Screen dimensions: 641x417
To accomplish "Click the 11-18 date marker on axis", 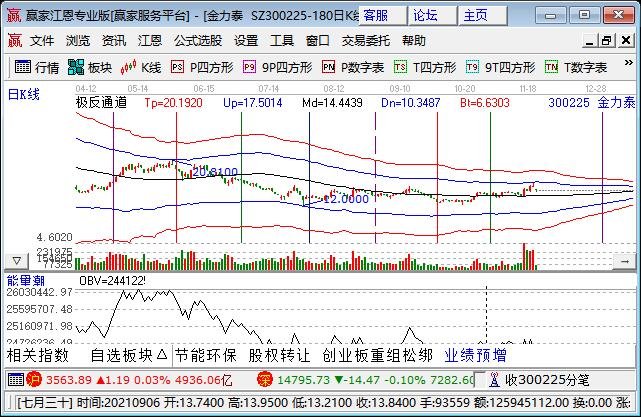I will pos(528,88).
